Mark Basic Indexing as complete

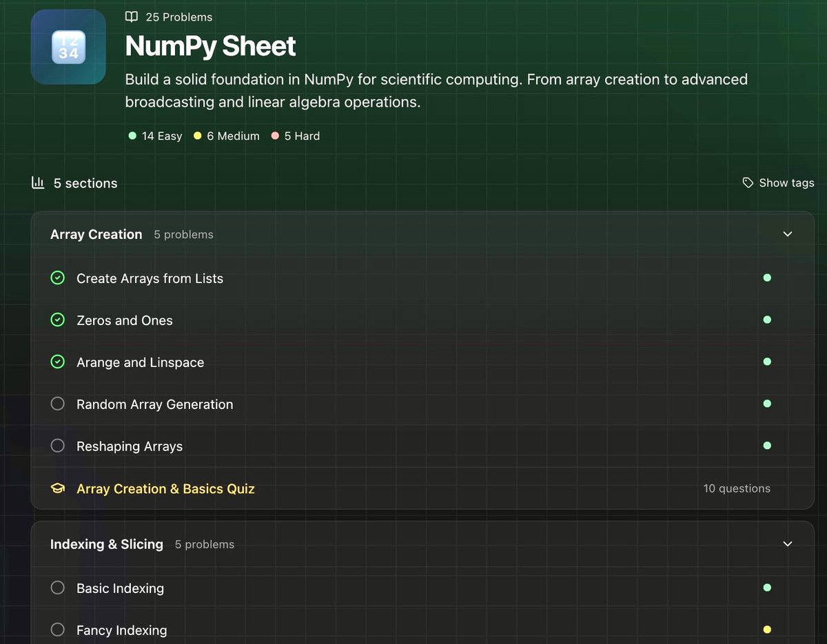click(x=58, y=588)
